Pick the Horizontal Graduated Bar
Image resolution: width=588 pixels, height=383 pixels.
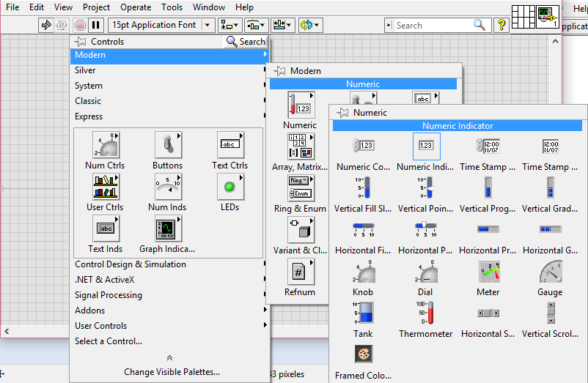pyautogui.click(x=551, y=228)
